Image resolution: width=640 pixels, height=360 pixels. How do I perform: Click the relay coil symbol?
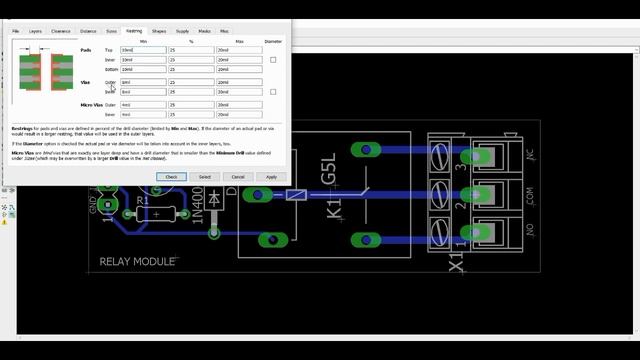pos(296,195)
